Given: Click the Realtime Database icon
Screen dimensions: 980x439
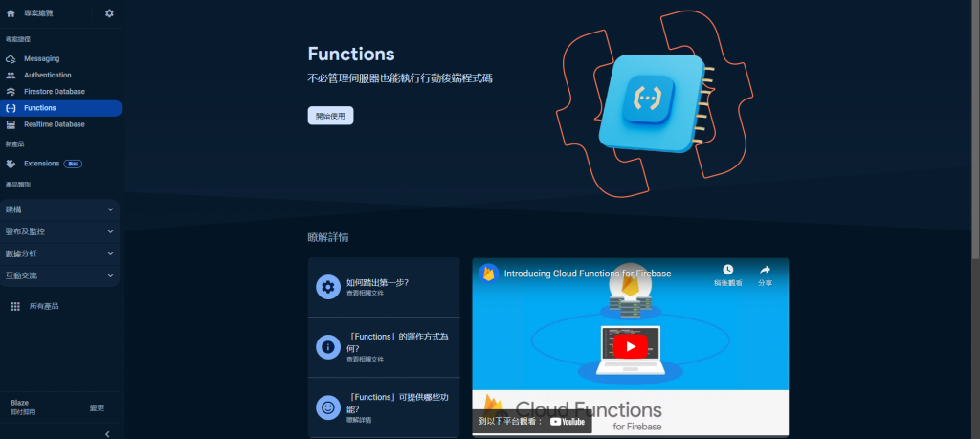Looking at the screenshot, I should [x=11, y=125].
